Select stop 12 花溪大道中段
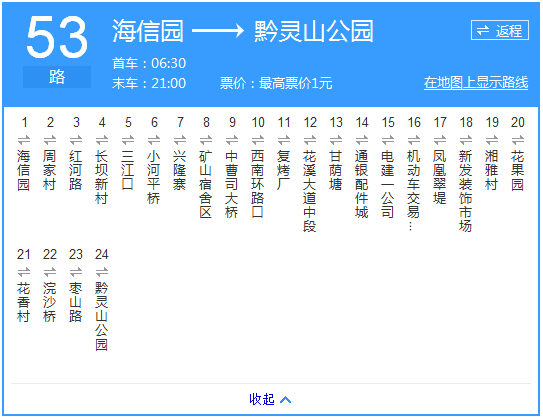The width and height of the screenshot is (543, 420). (x=309, y=191)
